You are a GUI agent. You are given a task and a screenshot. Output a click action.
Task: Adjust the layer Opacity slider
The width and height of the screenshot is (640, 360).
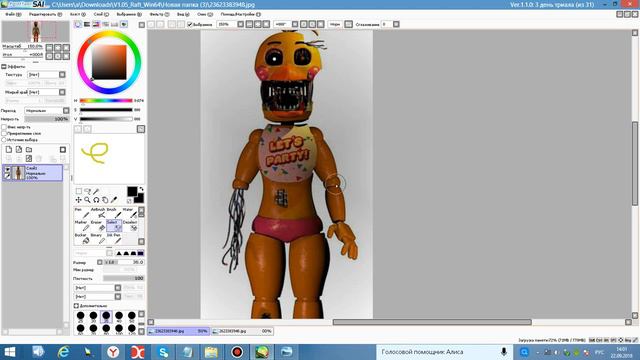[47, 119]
